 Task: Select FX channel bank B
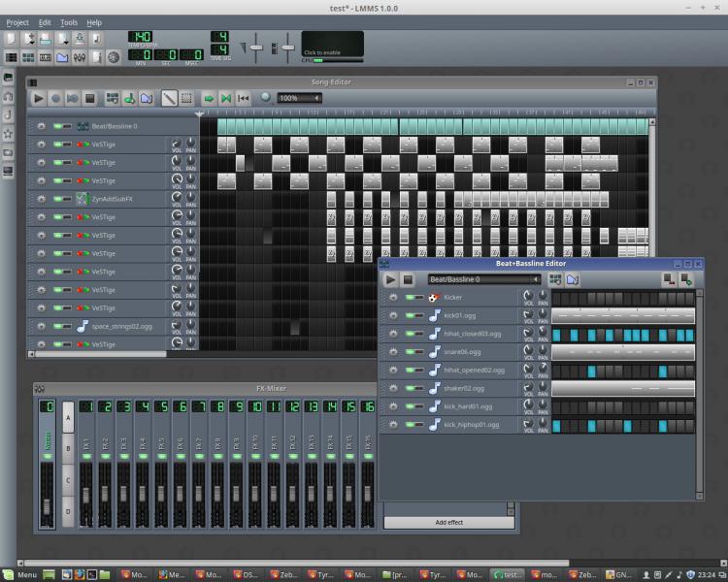pyautogui.click(x=68, y=449)
